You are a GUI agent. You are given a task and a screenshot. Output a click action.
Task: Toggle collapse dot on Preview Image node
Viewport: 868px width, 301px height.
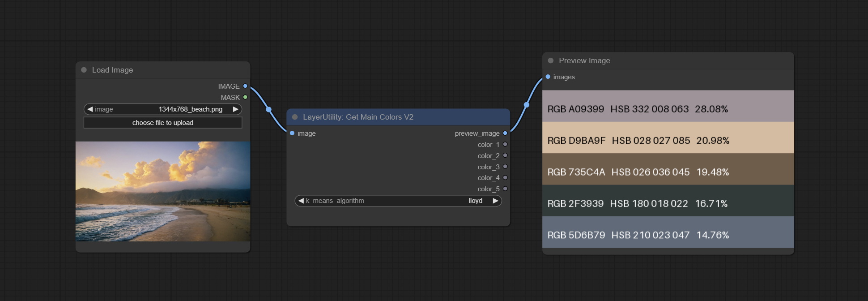(x=551, y=60)
